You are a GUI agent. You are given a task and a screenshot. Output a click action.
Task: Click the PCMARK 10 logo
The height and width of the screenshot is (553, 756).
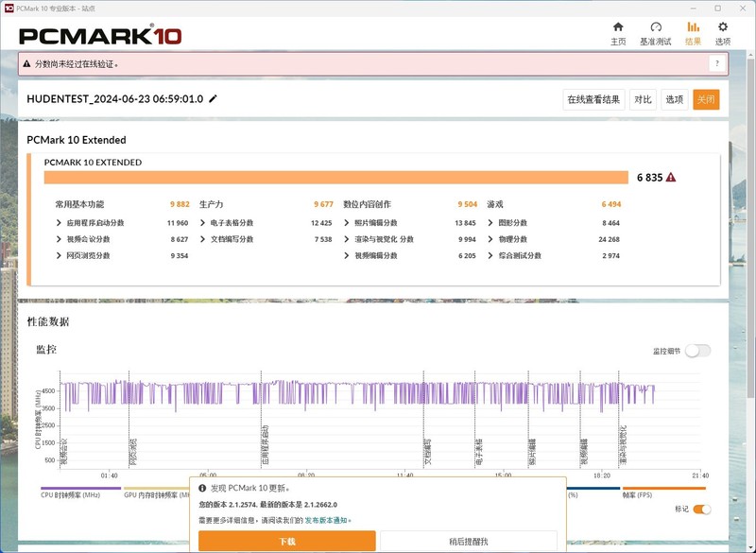(100, 36)
